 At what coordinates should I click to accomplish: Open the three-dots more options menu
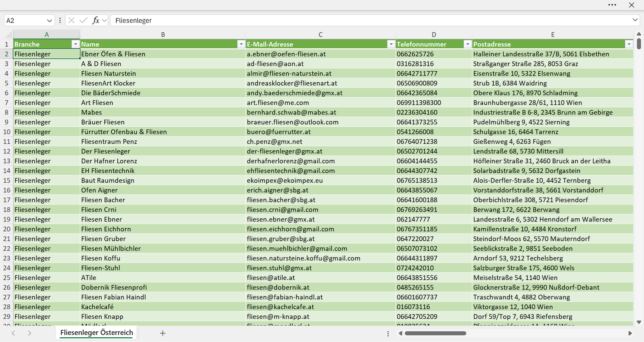click(612, 5)
